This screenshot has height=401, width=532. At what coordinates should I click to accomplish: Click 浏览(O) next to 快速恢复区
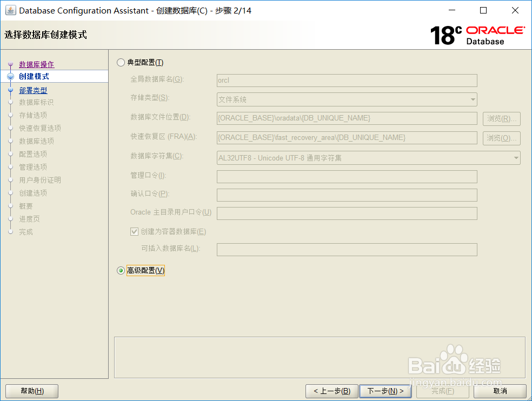tap(501, 138)
